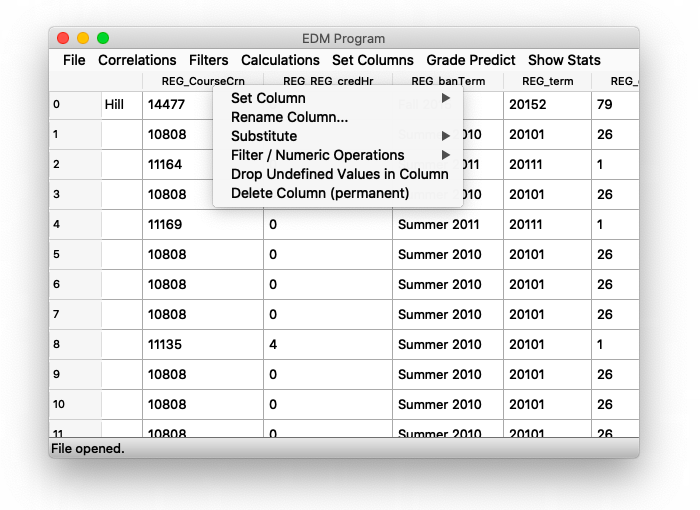Open the Show Stats menu
The width and height of the screenshot is (700, 510).
[x=564, y=60]
